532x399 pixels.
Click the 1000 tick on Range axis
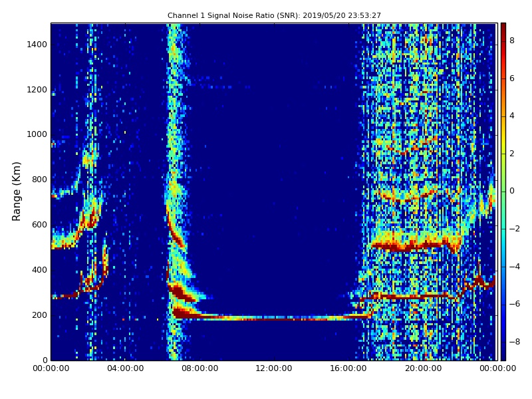pyautogui.click(x=37, y=134)
